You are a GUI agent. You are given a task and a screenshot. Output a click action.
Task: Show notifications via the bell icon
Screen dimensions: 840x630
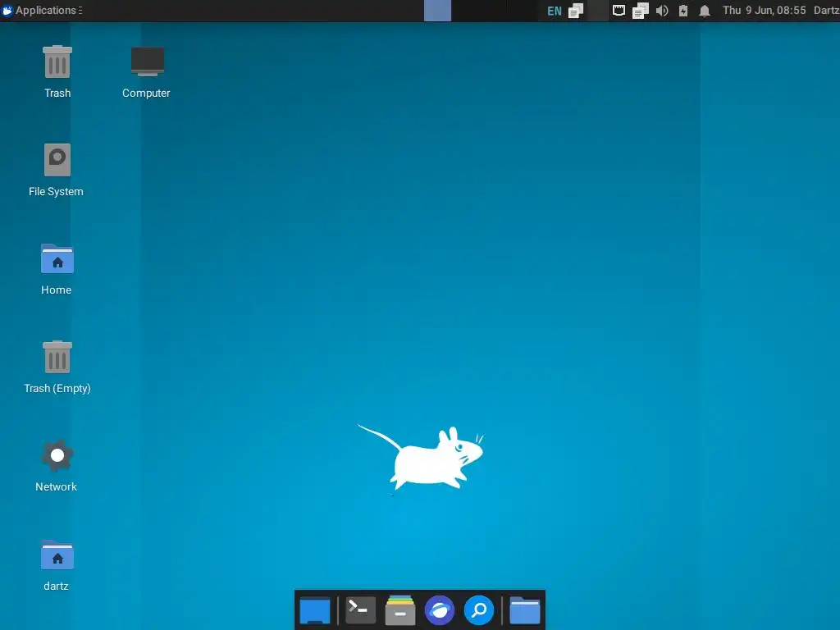705,11
